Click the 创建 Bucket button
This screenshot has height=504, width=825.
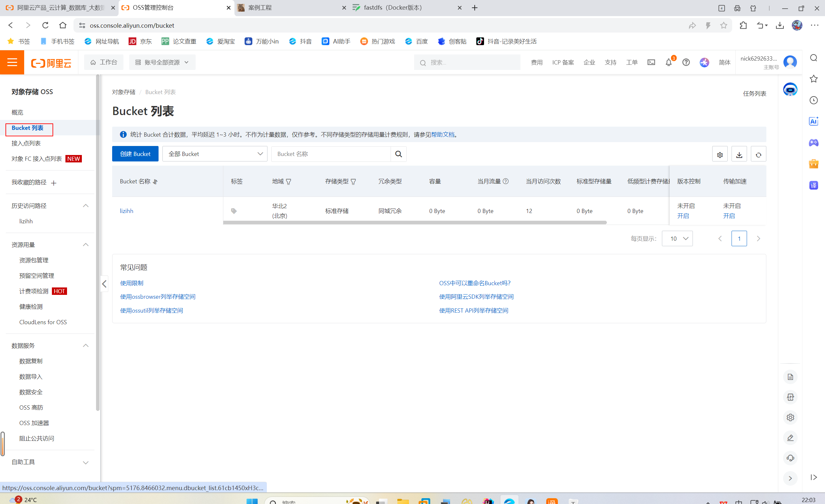(135, 154)
